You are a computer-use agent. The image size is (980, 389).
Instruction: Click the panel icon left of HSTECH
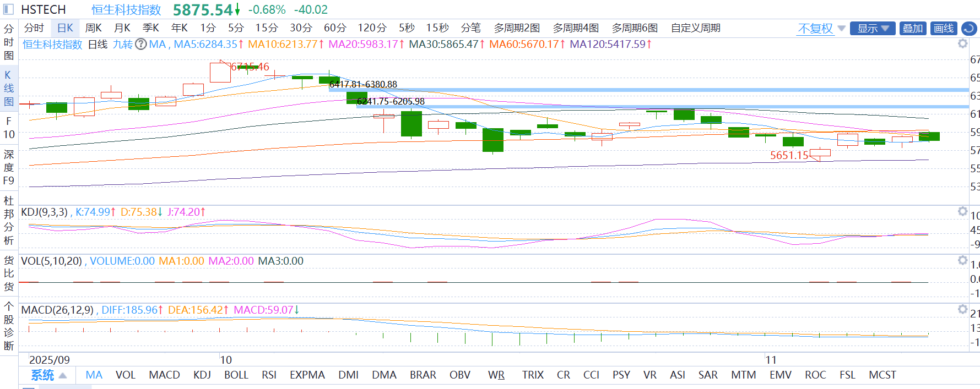[x=8, y=9]
